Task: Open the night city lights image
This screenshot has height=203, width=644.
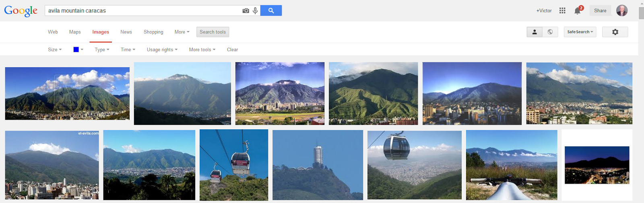Action: [597, 165]
